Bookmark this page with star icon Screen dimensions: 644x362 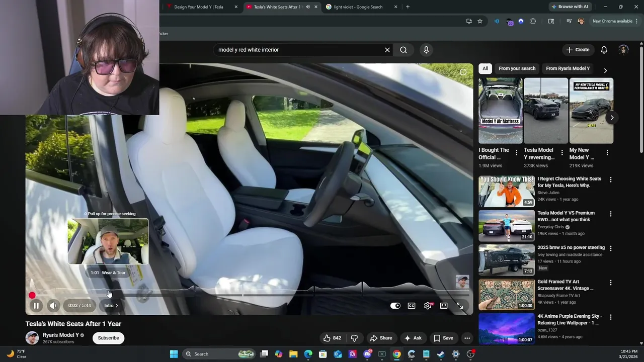tap(480, 21)
